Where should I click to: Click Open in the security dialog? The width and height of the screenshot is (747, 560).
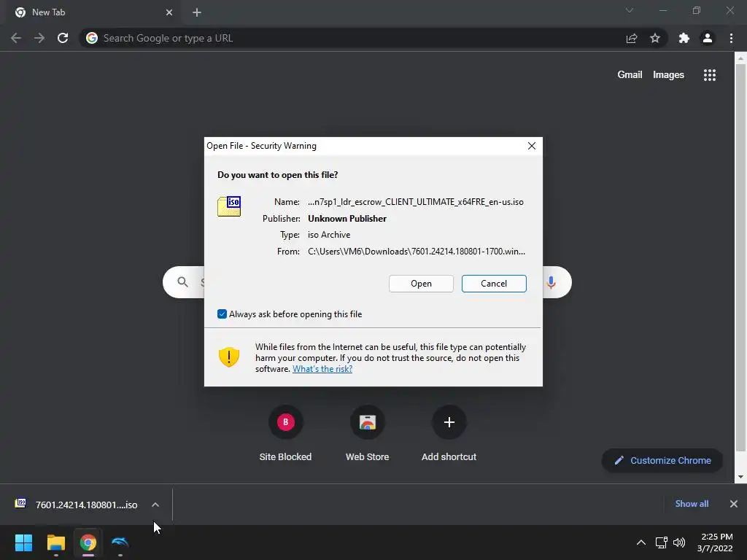(421, 284)
